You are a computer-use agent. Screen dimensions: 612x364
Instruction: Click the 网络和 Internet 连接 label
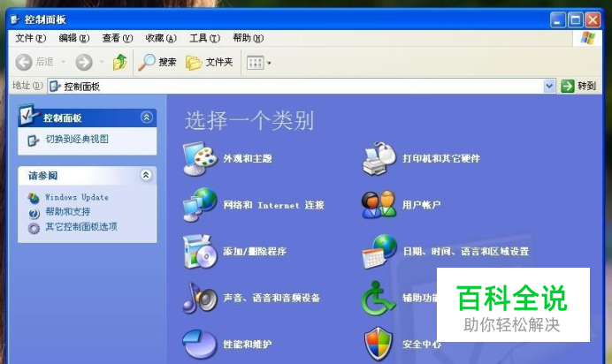click(x=273, y=205)
